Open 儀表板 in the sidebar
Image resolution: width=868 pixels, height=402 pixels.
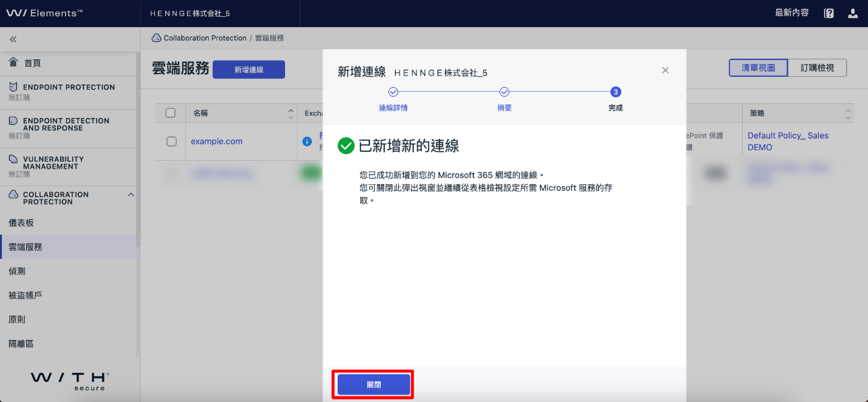[x=69, y=223]
